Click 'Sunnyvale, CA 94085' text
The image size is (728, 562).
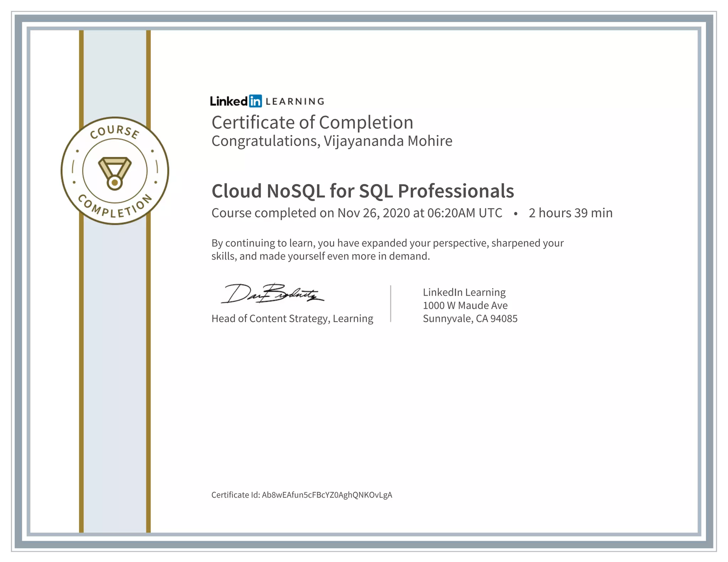point(470,319)
